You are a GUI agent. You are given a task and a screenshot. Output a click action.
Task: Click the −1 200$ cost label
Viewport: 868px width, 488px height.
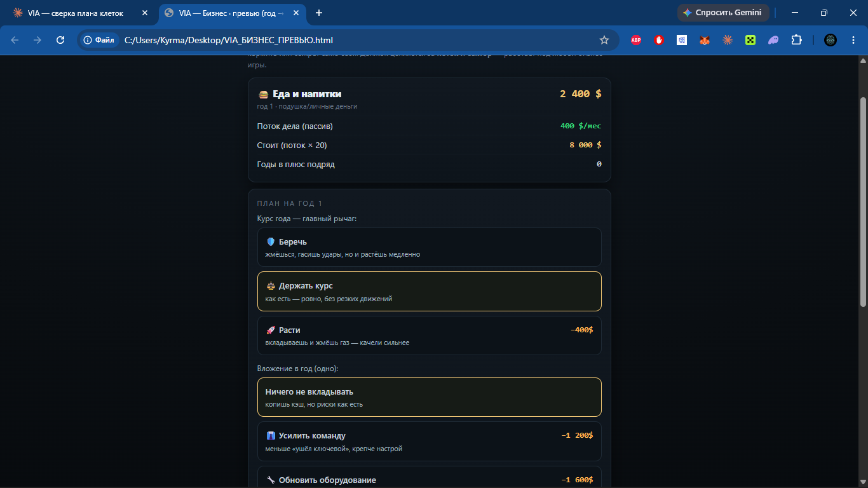(x=577, y=435)
